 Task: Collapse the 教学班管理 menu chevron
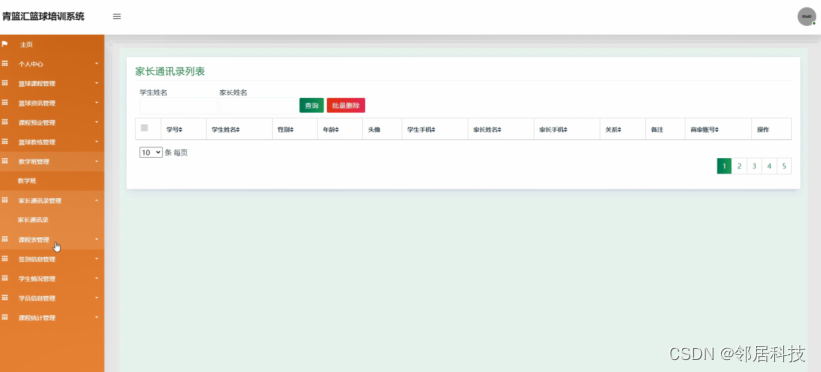click(97, 161)
